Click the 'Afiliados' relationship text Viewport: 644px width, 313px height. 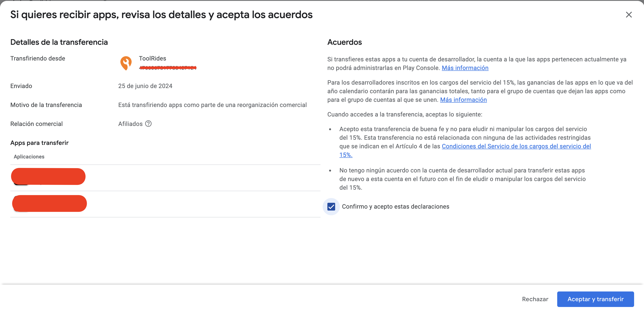pos(130,124)
